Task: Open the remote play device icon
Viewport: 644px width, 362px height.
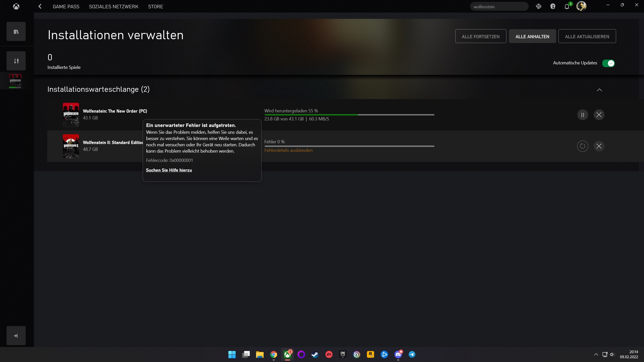Action: click(x=539, y=7)
